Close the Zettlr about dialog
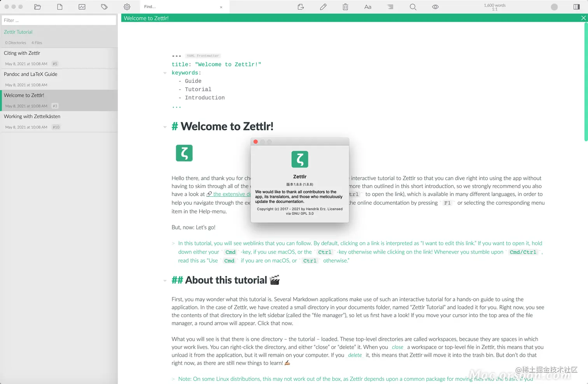 tap(255, 141)
